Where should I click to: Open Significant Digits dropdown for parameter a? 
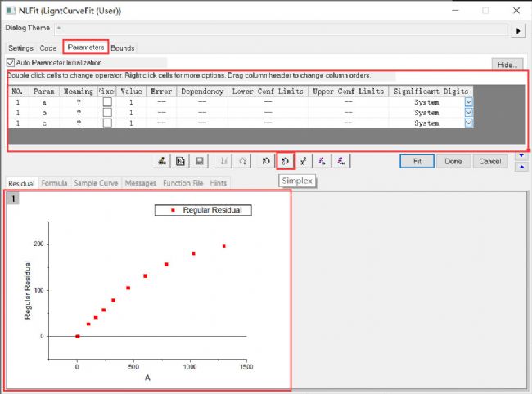469,102
